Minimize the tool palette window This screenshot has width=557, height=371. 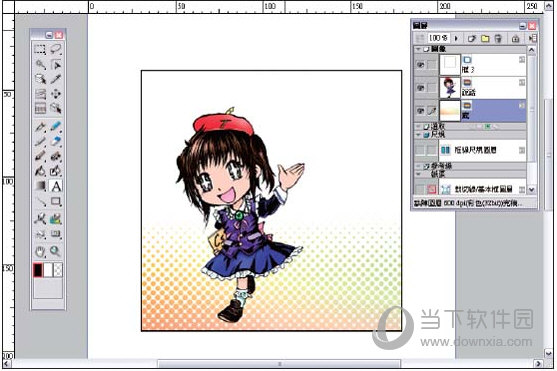49,35
